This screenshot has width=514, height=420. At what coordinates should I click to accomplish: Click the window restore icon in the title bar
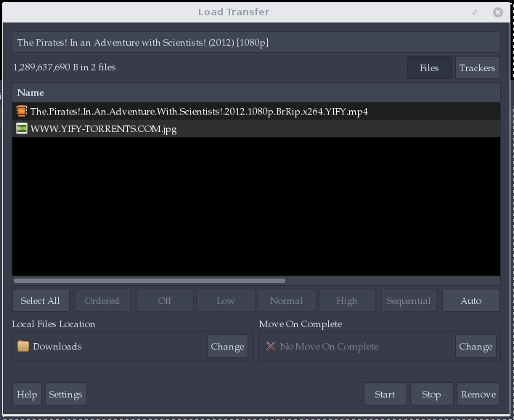(x=475, y=12)
